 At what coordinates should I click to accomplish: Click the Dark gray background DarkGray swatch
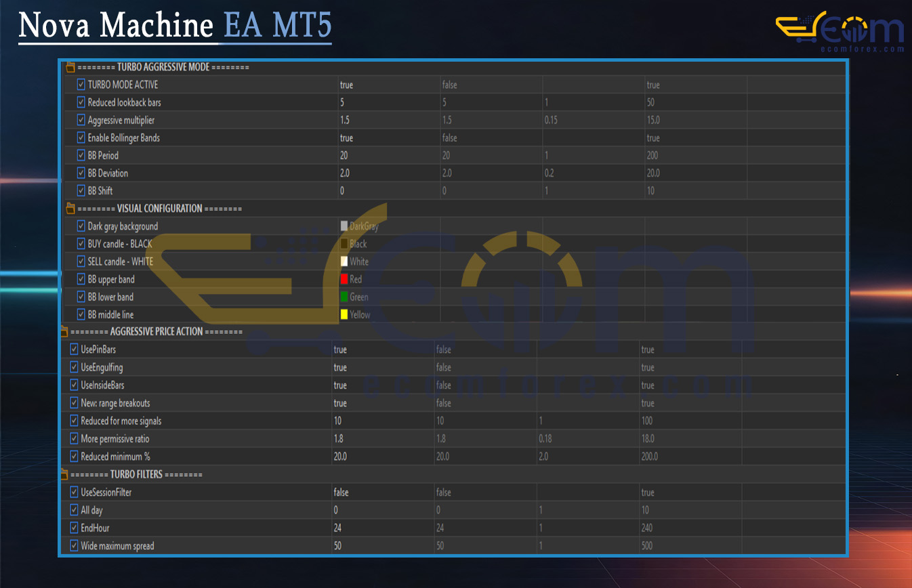point(344,226)
